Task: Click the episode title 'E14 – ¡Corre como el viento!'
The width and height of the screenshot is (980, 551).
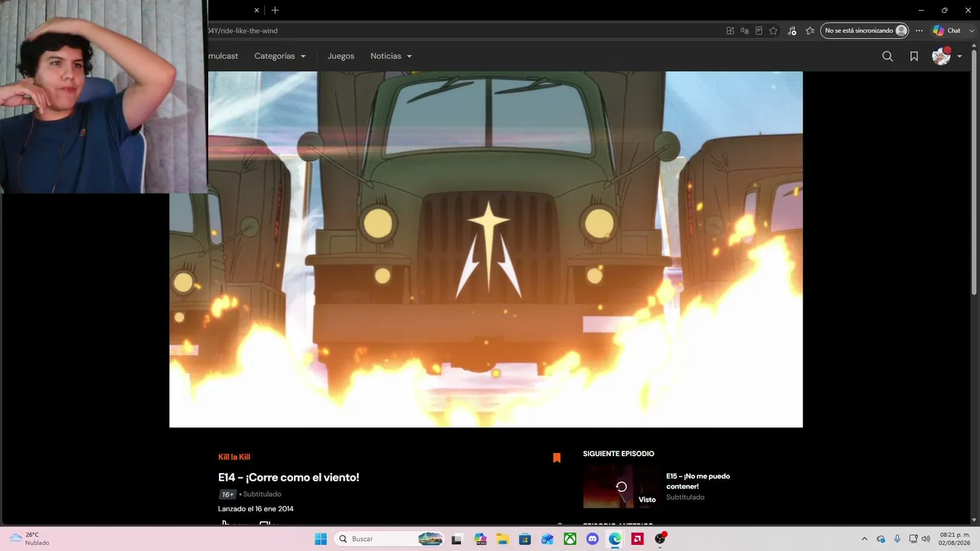Action: point(289,478)
